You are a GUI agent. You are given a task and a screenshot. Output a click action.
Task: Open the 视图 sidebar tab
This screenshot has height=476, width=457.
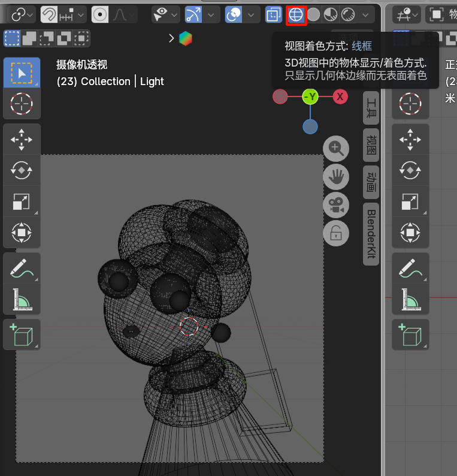point(371,145)
